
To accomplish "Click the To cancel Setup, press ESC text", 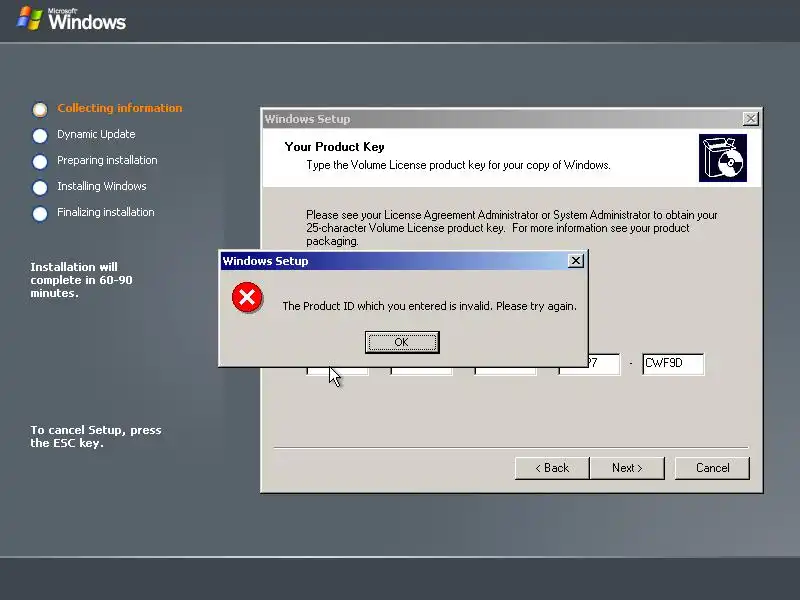I will 95,436.
